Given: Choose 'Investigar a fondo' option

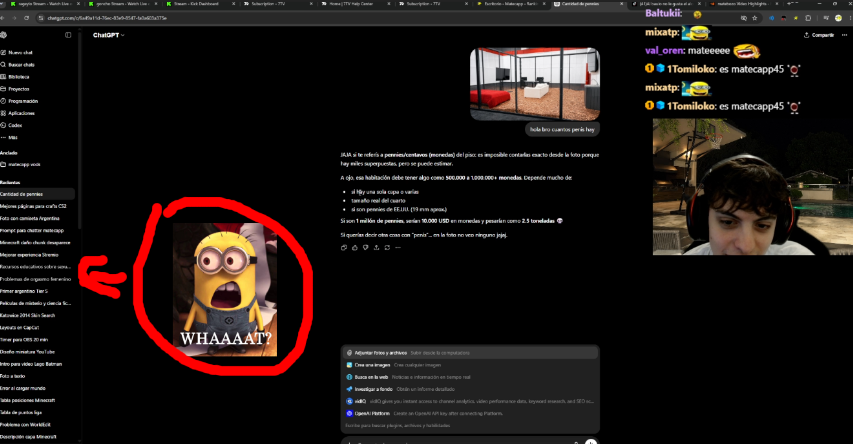Looking at the screenshot, I should click(x=470, y=389).
